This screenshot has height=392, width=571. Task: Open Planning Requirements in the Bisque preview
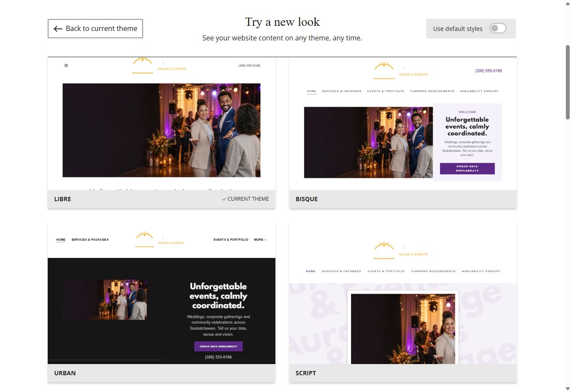(432, 91)
